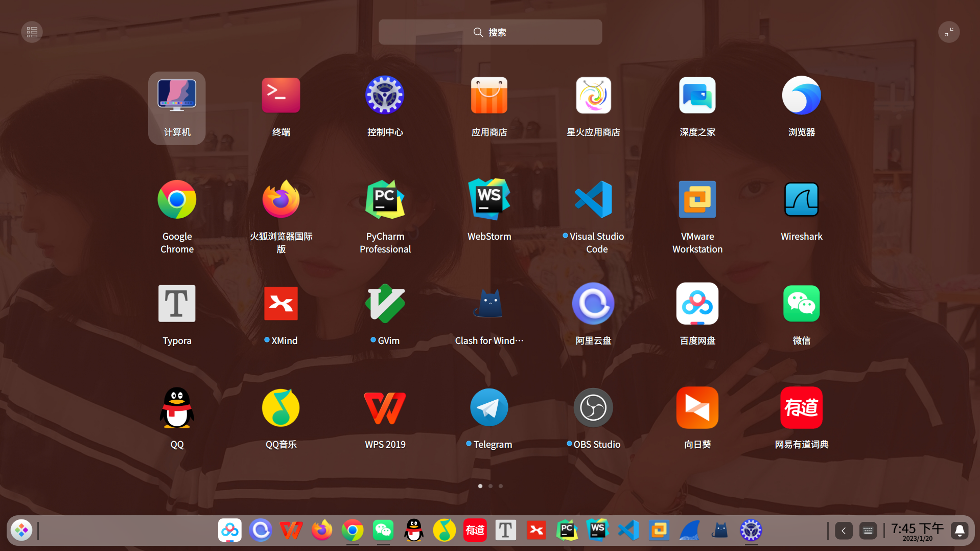Open the 计算机 (Computer) app in the launcher
980x551 pixels.
click(177, 108)
